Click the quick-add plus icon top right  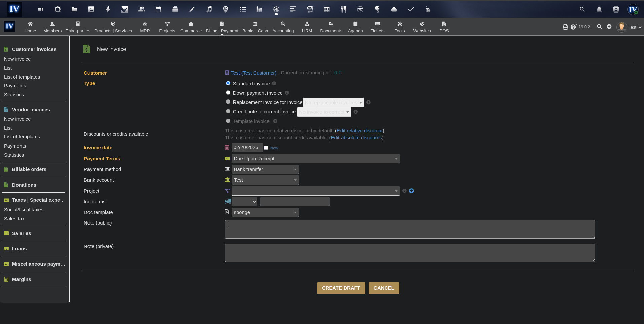[x=610, y=27]
